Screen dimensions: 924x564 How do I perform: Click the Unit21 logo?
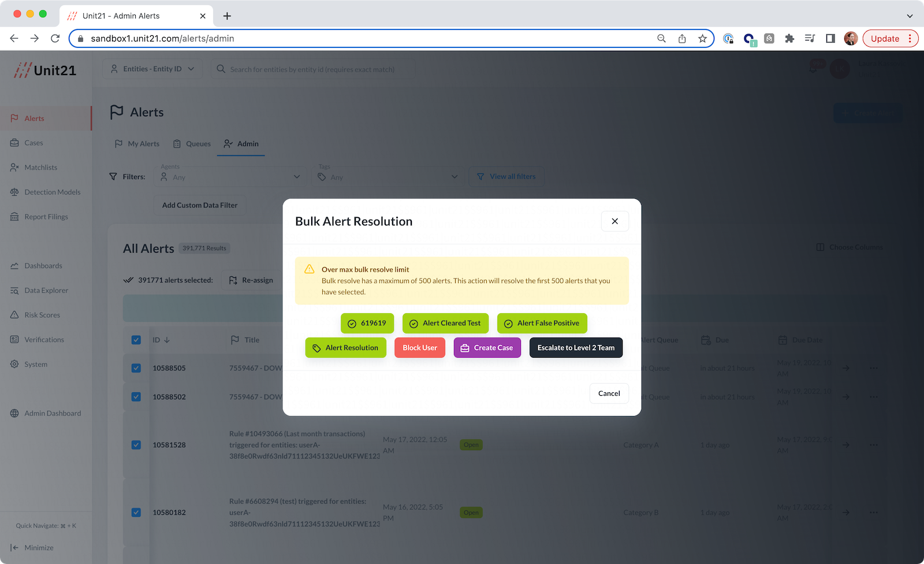45,70
